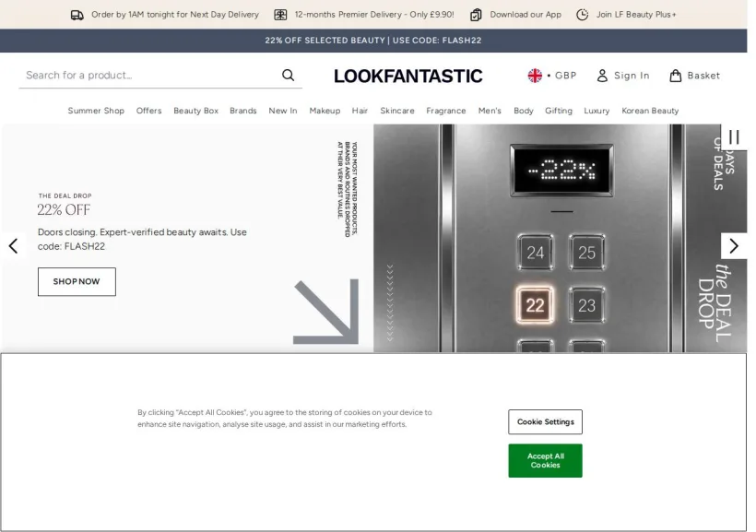The height and width of the screenshot is (532, 756).
Task: Advance to next carousel slide
Action: 734,246
